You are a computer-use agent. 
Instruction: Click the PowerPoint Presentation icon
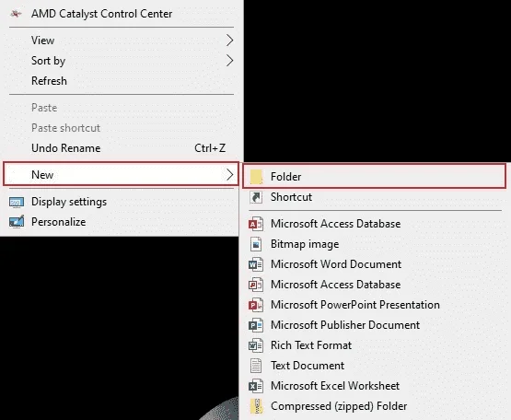pos(256,305)
